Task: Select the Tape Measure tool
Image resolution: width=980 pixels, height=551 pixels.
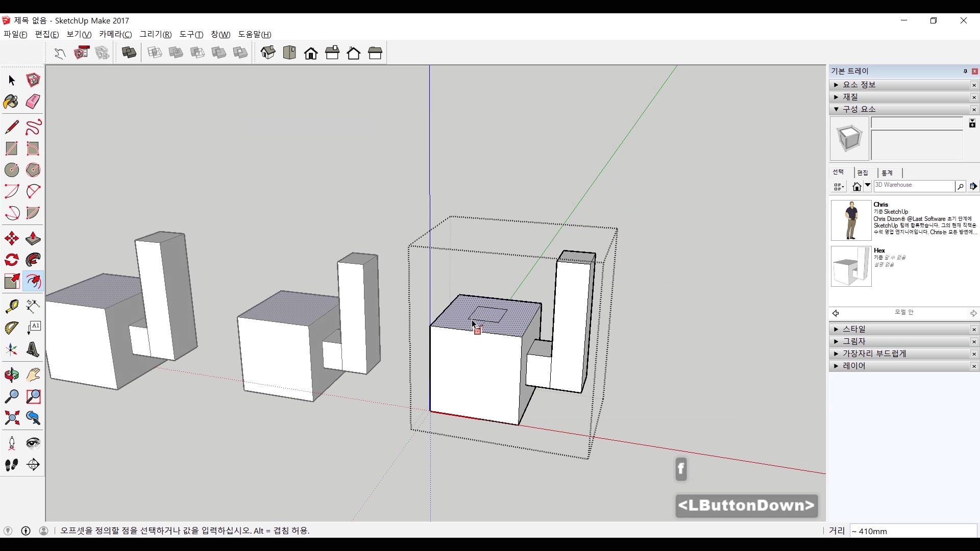Action: click(11, 306)
